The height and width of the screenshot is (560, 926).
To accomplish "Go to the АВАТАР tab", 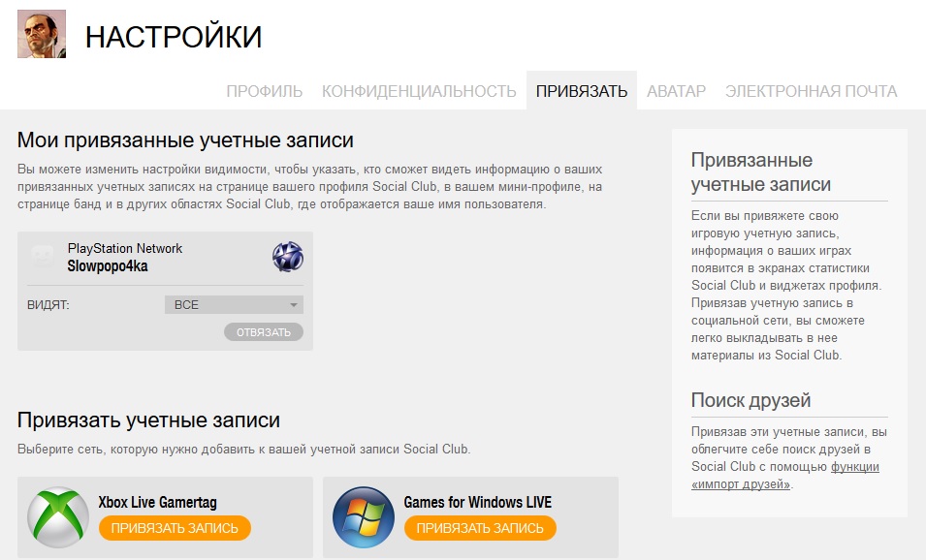I will [x=676, y=91].
